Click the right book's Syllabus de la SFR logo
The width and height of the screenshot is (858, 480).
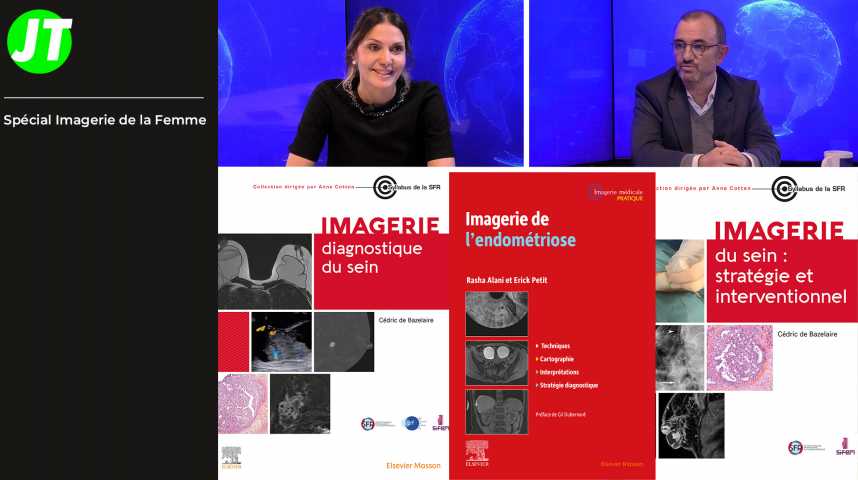(x=808, y=189)
